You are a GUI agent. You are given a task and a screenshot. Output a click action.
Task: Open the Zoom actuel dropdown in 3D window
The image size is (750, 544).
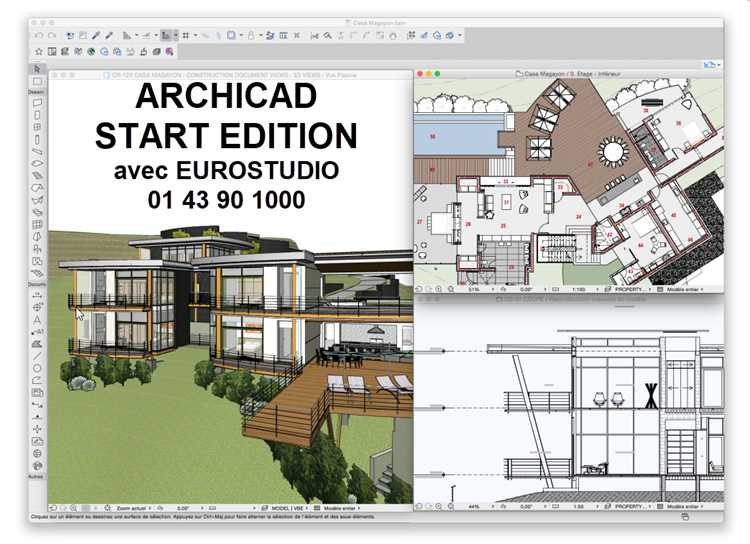134,508
